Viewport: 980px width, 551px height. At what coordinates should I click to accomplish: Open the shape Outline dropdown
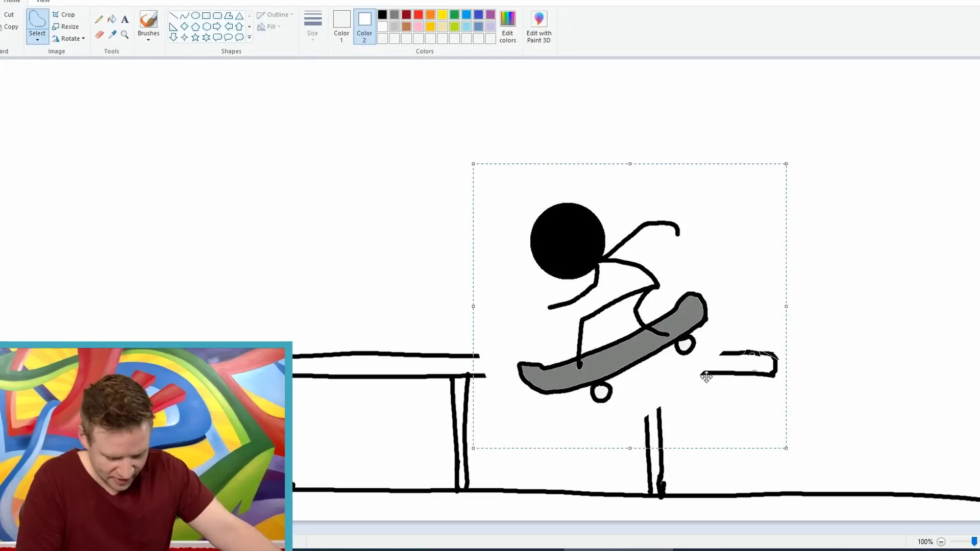click(275, 15)
